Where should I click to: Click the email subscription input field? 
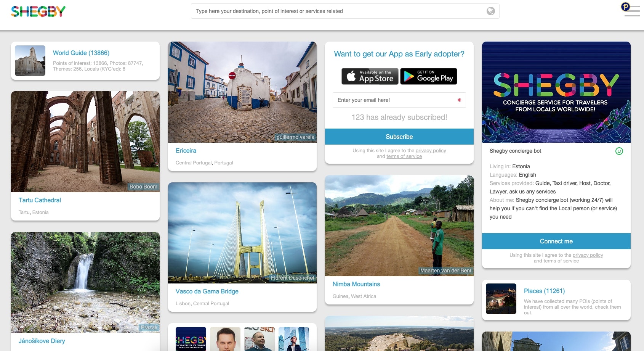[399, 100]
